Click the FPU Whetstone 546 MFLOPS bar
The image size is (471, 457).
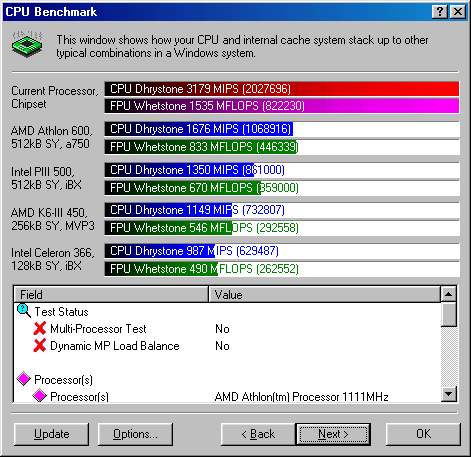282,228
